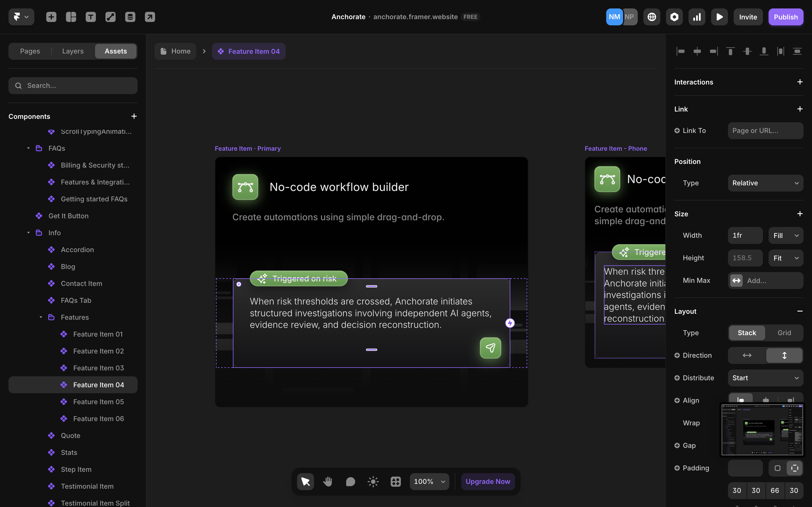Switch layout direction to horizontal
812x507 pixels.
tap(747, 355)
